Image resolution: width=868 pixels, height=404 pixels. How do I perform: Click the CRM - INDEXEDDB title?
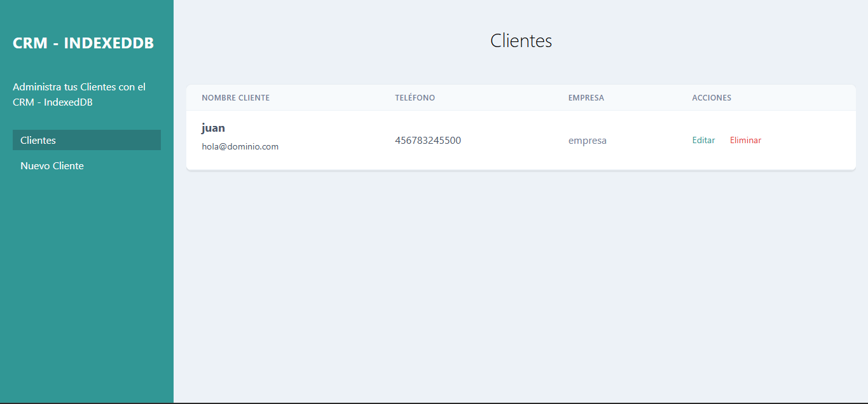[83, 43]
